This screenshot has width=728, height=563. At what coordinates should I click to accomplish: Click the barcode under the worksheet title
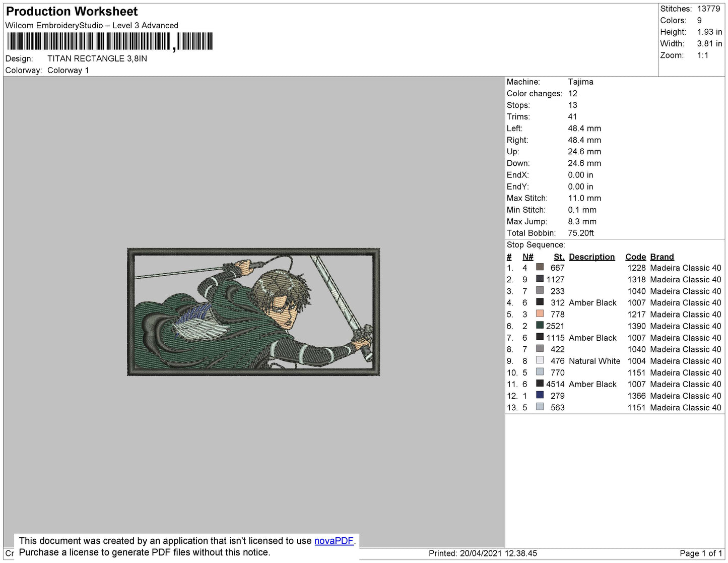coord(110,41)
